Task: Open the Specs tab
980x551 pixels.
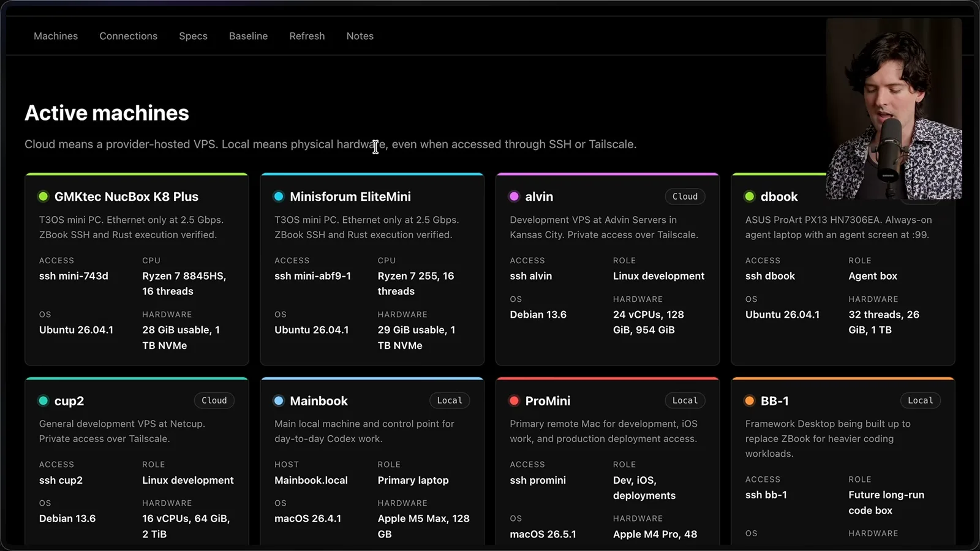Action: click(194, 36)
